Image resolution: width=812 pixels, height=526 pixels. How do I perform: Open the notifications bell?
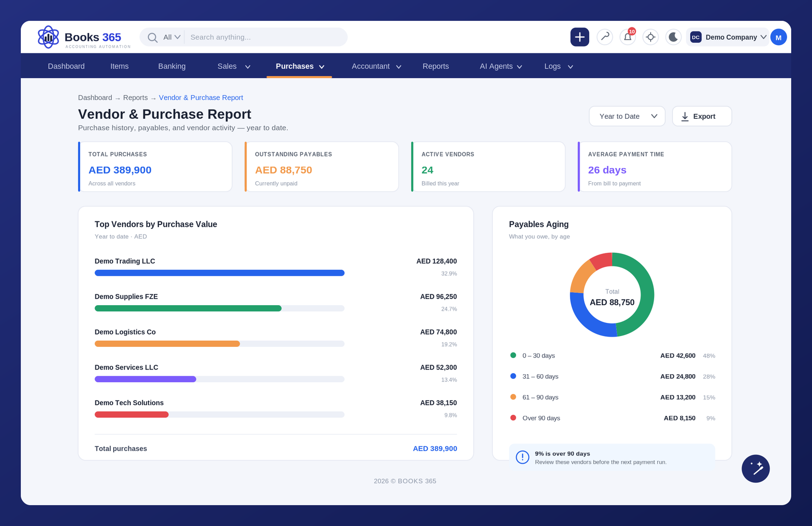pos(628,37)
